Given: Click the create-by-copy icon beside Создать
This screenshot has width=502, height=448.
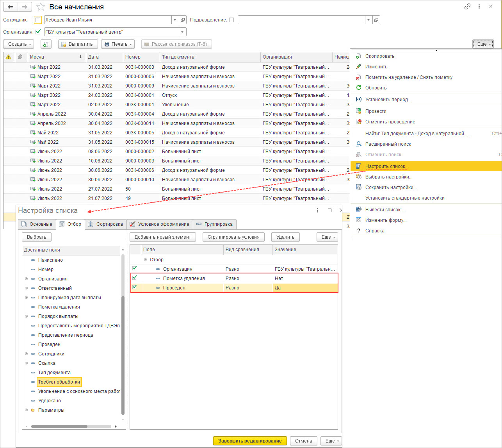Looking at the screenshot, I should [46, 44].
